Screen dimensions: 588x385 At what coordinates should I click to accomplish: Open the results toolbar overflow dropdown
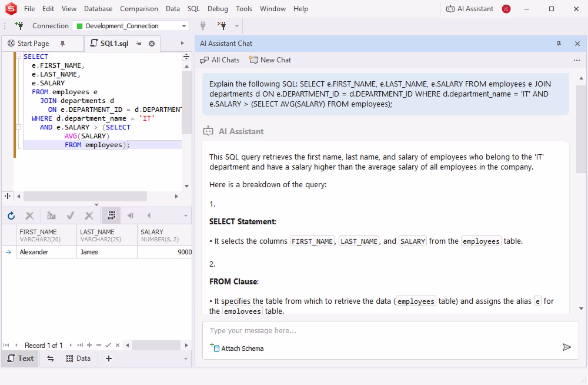185,216
